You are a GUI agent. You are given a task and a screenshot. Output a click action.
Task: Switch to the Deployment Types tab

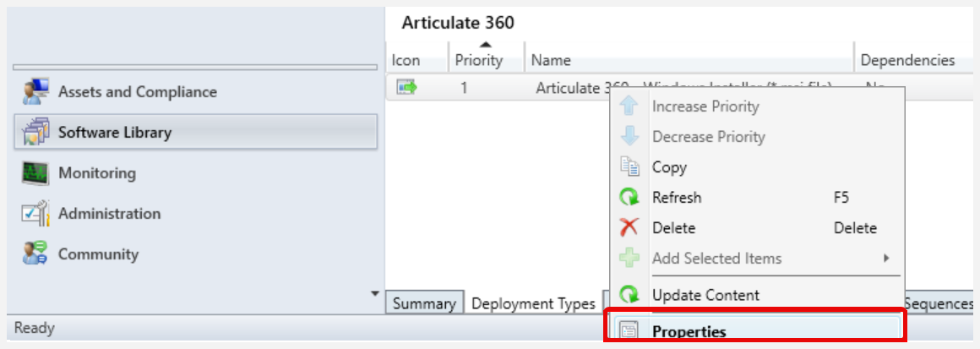tap(533, 304)
